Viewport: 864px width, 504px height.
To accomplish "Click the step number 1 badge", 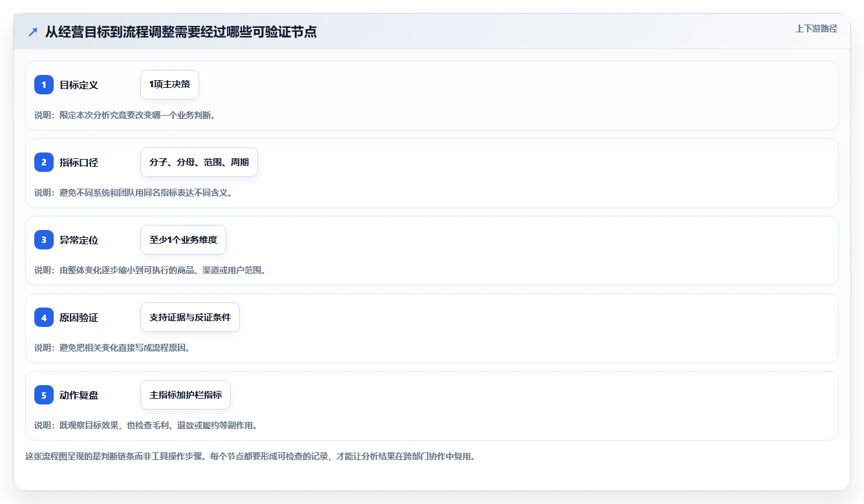I will click(x=44, y=85).
